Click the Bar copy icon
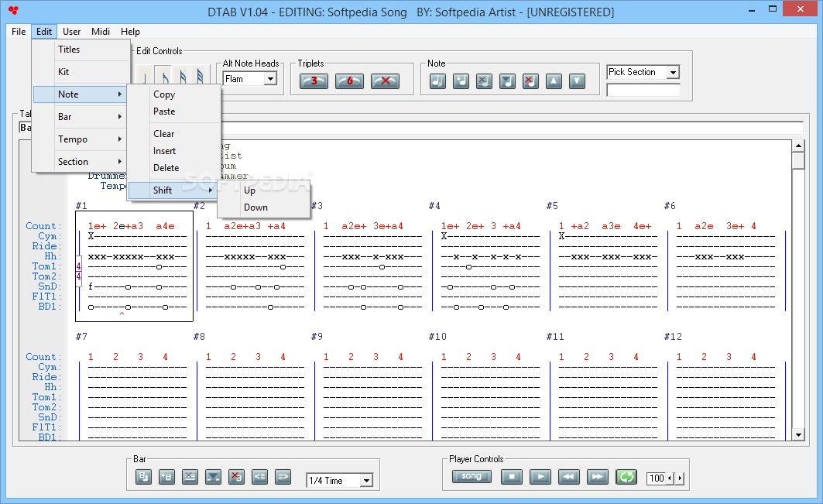Image resolution: width=823 pixels, height=504 pixels. pyautogui.click(x=143, y=477)
